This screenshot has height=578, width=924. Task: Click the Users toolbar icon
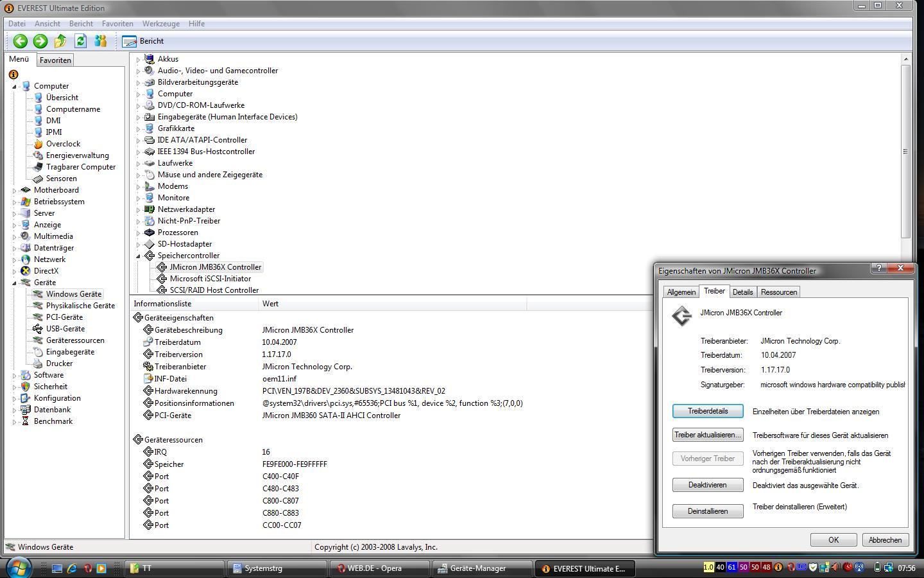(100, 41)
